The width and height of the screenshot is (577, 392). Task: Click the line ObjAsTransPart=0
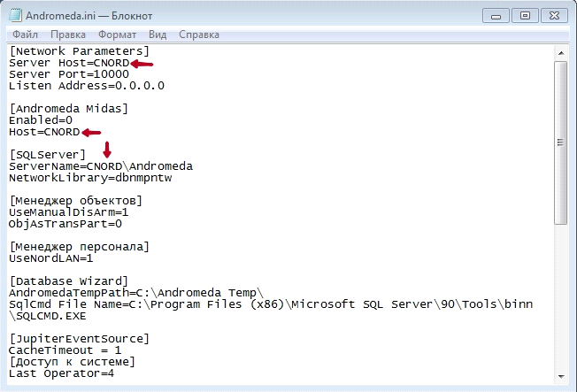[x=65, y=224]
